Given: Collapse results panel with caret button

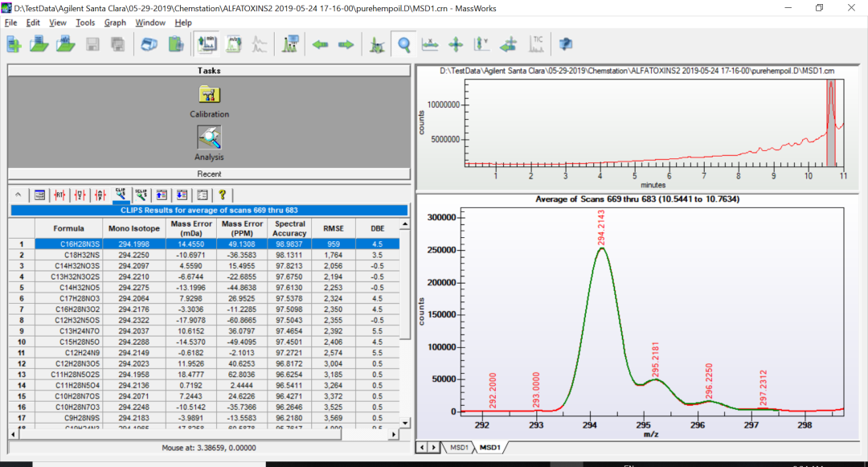Looking at the screenshot, I should coord(18,195).
